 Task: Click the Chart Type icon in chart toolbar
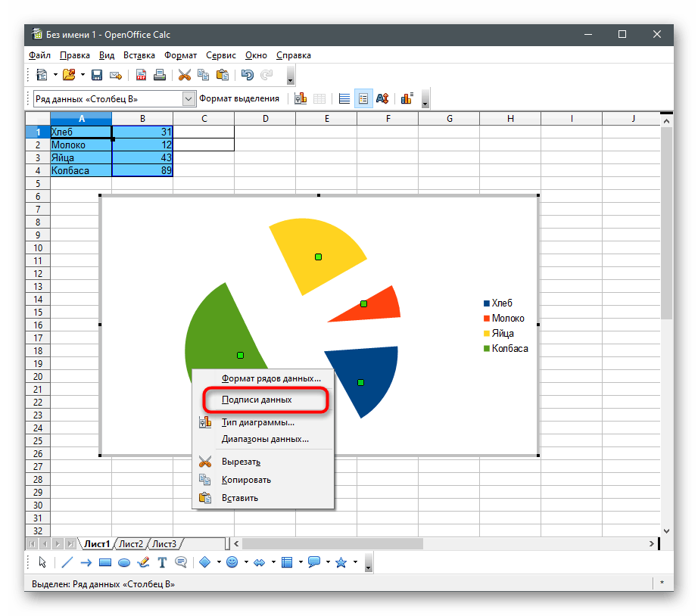tap(301, 98)
